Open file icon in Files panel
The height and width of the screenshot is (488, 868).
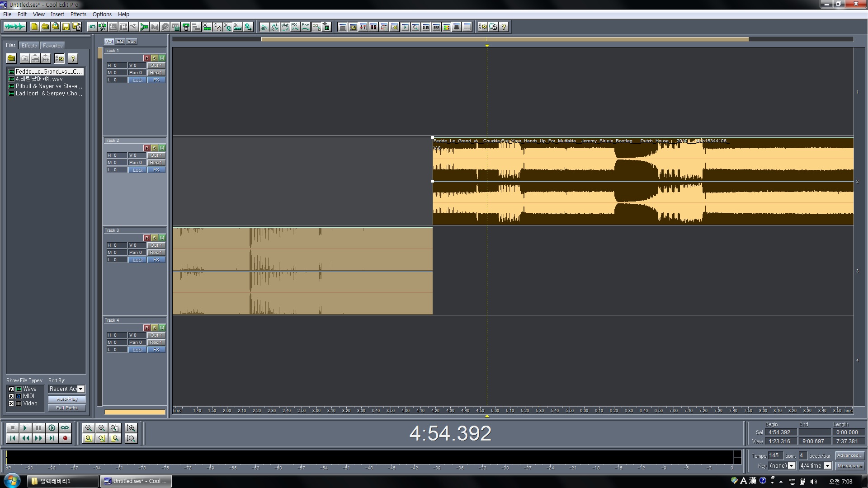12,58
